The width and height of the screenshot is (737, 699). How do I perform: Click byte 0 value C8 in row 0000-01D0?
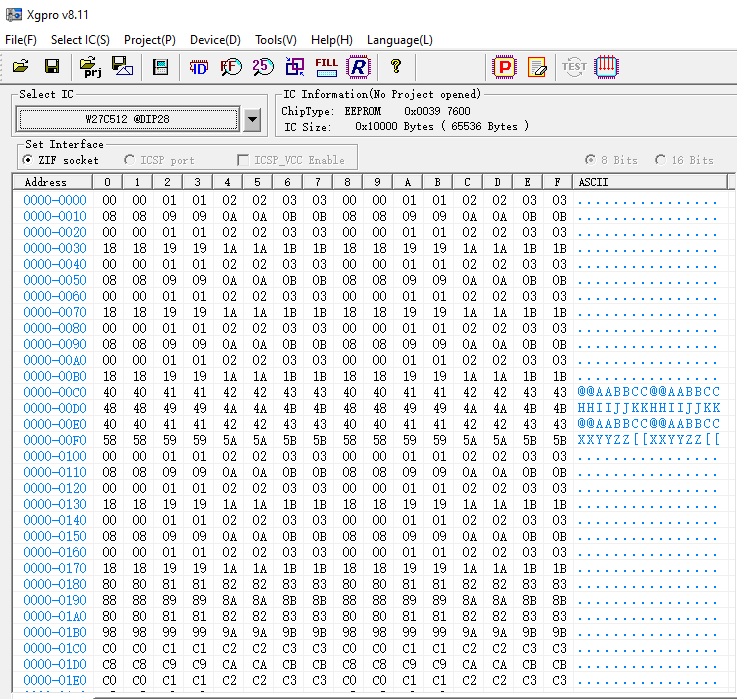point(110,664)
